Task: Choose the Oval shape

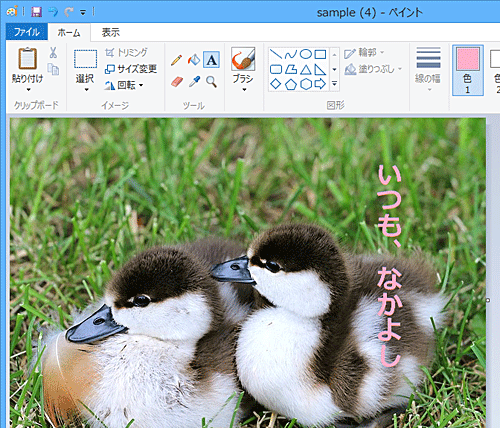Action: click(306, 54)
